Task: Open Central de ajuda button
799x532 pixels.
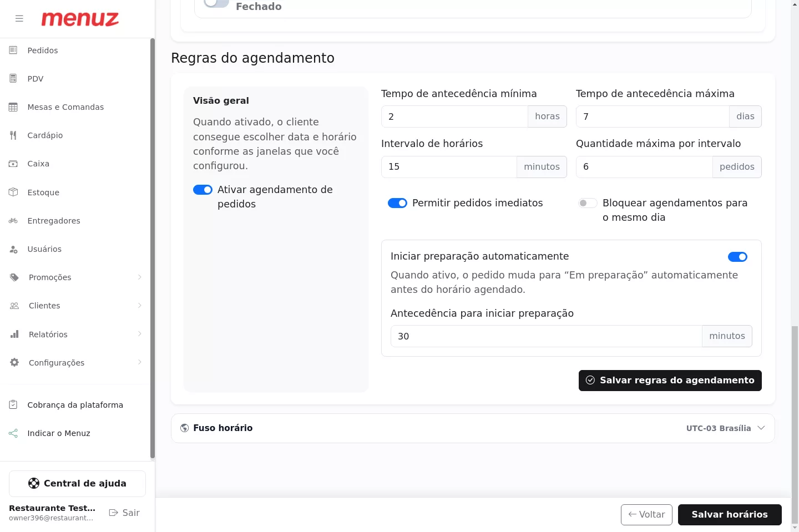Action: 77,484
